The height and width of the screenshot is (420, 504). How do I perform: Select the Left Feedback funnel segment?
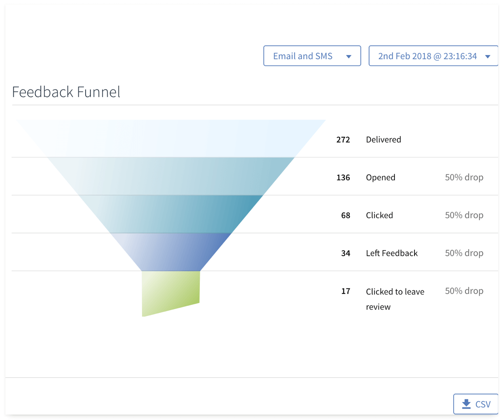coord(171,252)
